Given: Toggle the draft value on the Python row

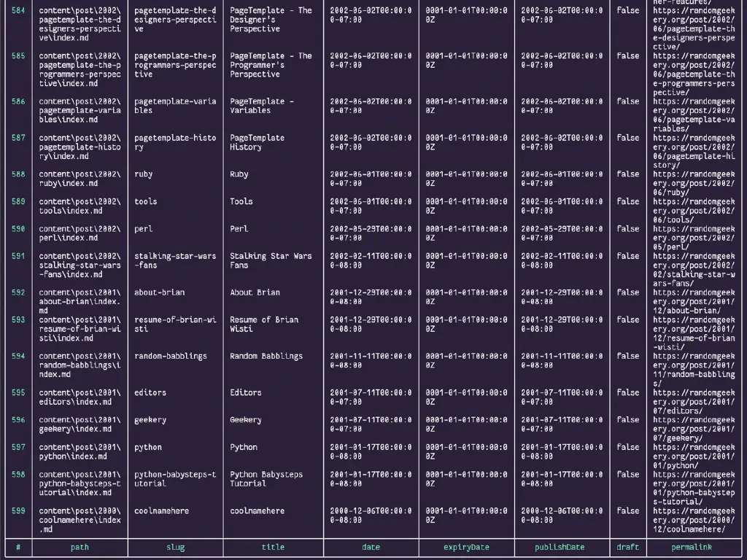Looking at the screenshot, I should [627, 447].
